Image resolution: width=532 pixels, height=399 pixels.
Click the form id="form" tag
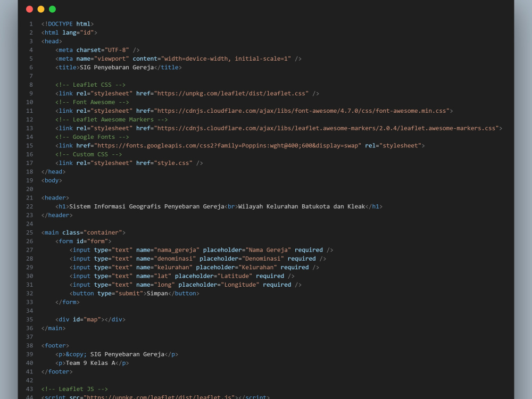pyautogui.click(x=83, y=241)
